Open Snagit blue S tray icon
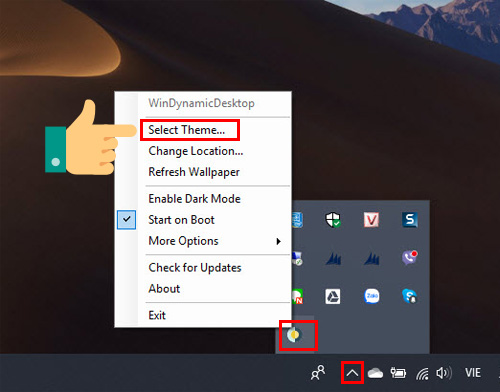 coord(410,220)
